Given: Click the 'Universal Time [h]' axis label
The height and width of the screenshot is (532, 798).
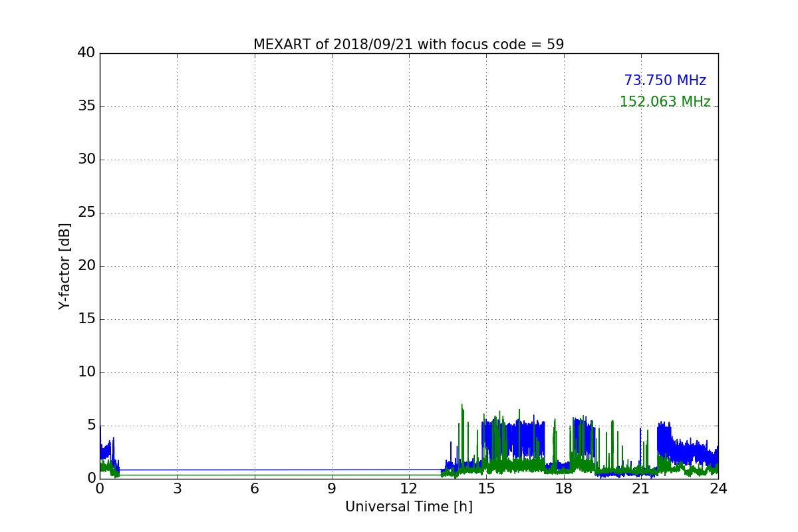Looking at the screenshot, I should point(409,507).
